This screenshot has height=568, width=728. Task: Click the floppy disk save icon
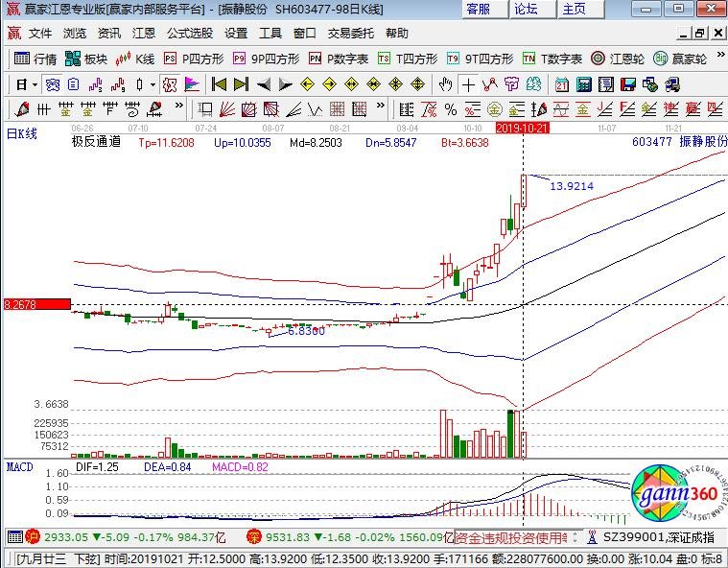coord(627,84)
